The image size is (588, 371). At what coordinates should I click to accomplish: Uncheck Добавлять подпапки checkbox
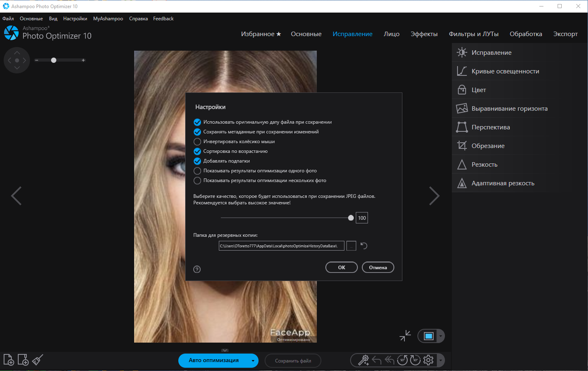point(197,161)
